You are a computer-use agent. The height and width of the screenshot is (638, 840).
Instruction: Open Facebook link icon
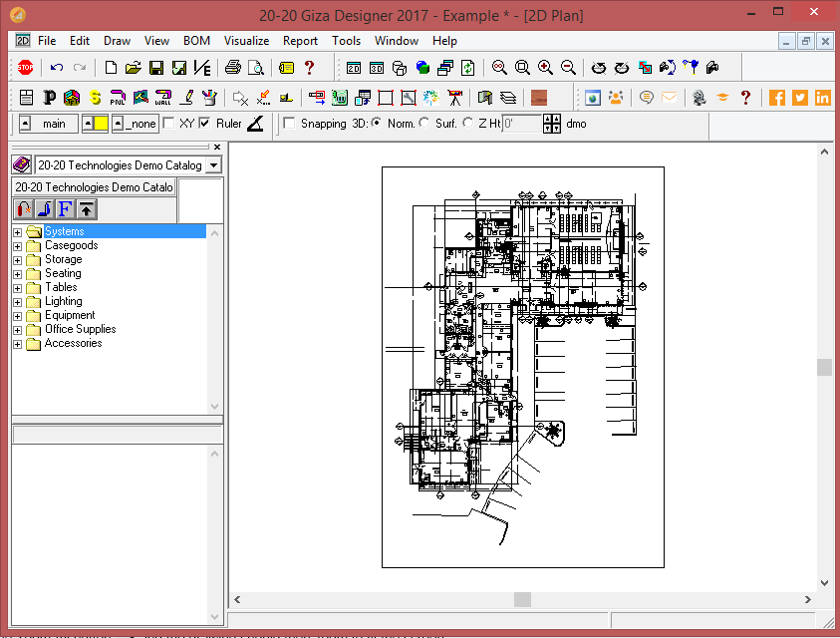pyautogui.click(x=777, y=98)
